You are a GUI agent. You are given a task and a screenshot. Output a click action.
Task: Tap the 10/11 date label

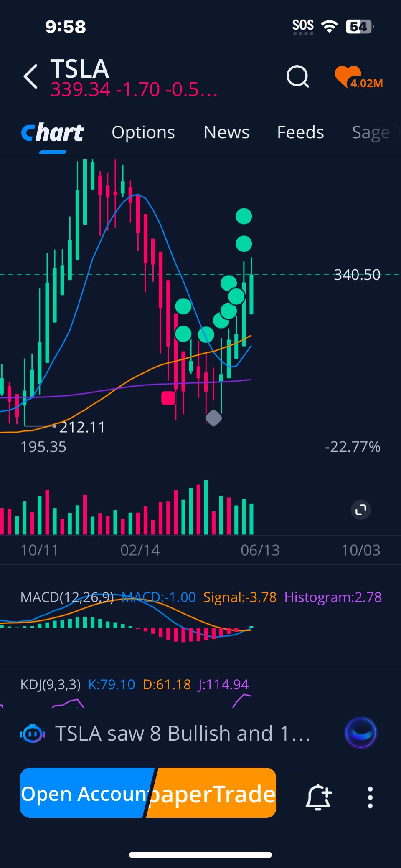[x=39, y=550]
